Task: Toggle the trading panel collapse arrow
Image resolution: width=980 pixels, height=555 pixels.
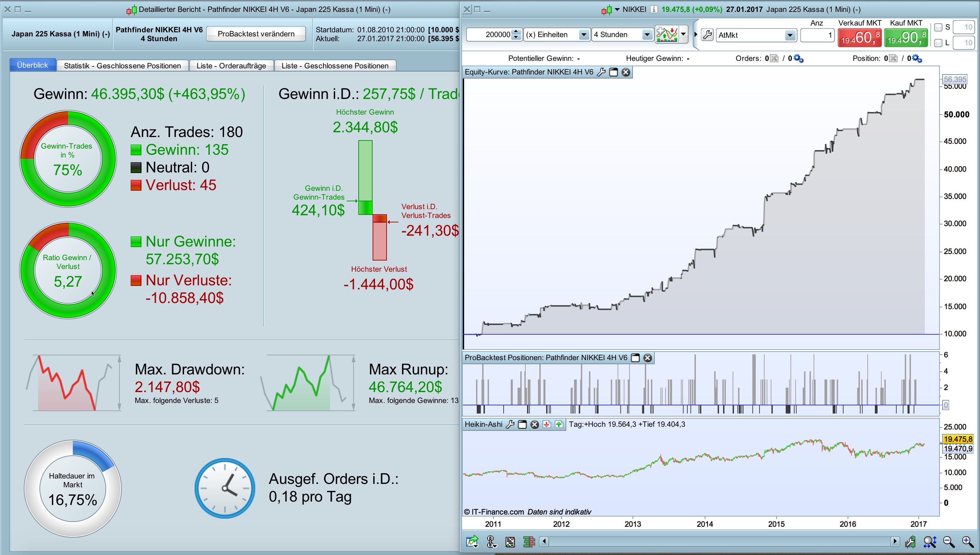Action: (x=696, y=35)
